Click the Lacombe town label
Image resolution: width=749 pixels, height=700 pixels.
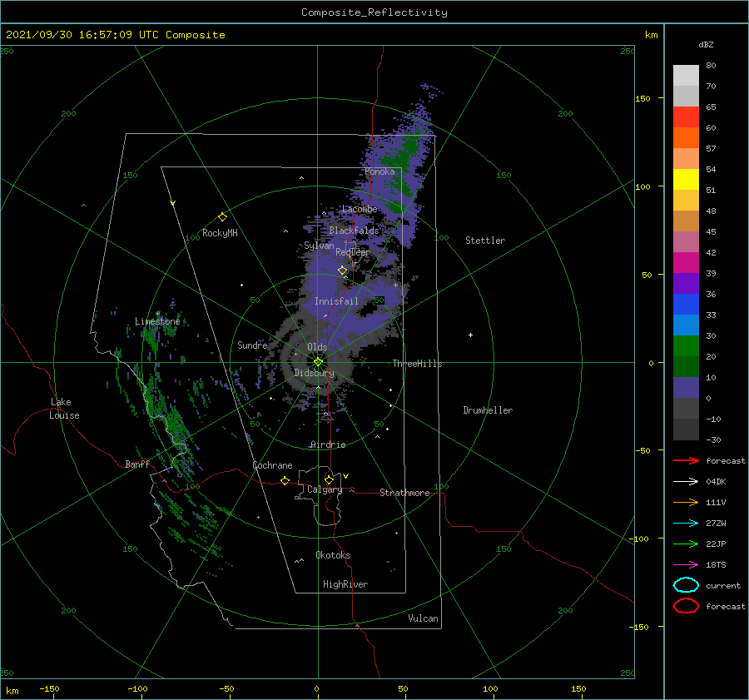360,209
